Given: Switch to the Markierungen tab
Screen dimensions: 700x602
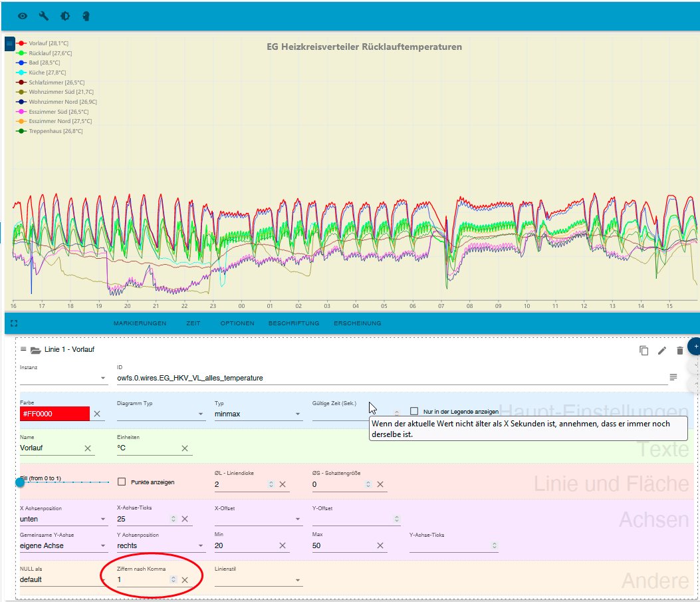Looking at the screenshot, I should [x=140, y=323].
